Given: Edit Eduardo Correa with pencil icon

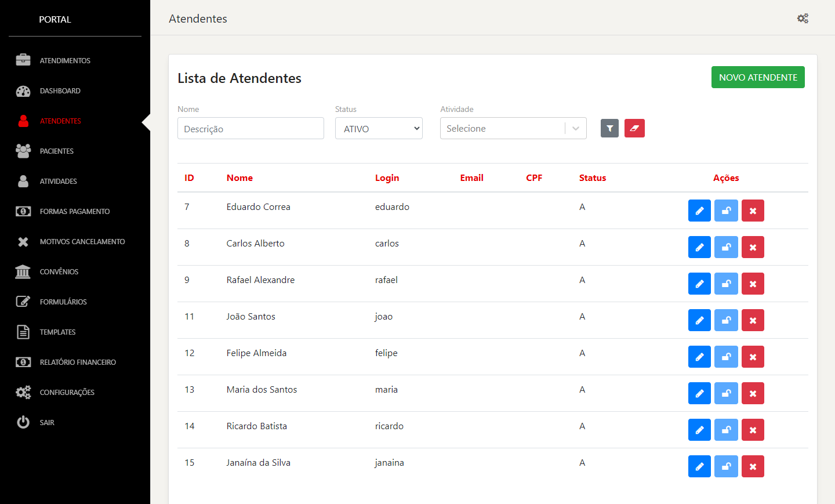Looking at the screenshot, I should 699,211.
